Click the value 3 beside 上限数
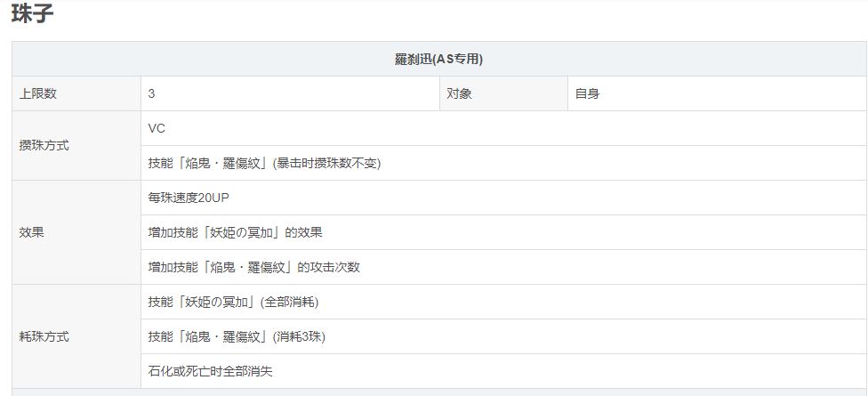The width and height of the screenshot is (868, 396). [152, 93]
